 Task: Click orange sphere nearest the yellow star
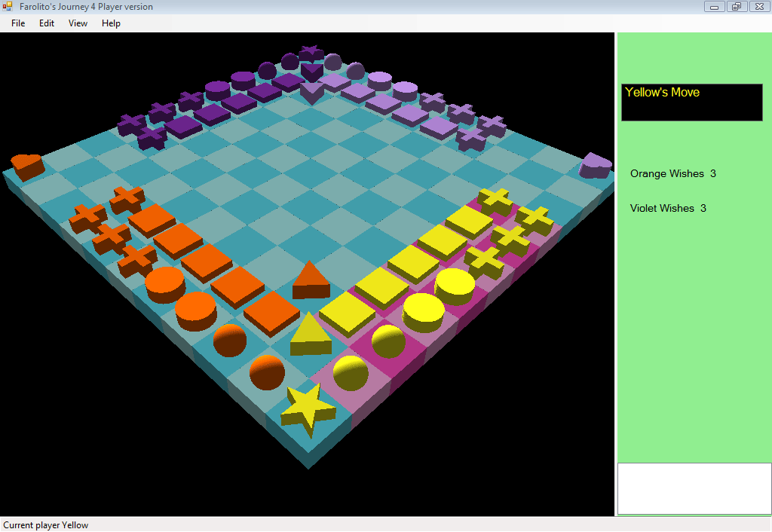[x=268, y=372]
